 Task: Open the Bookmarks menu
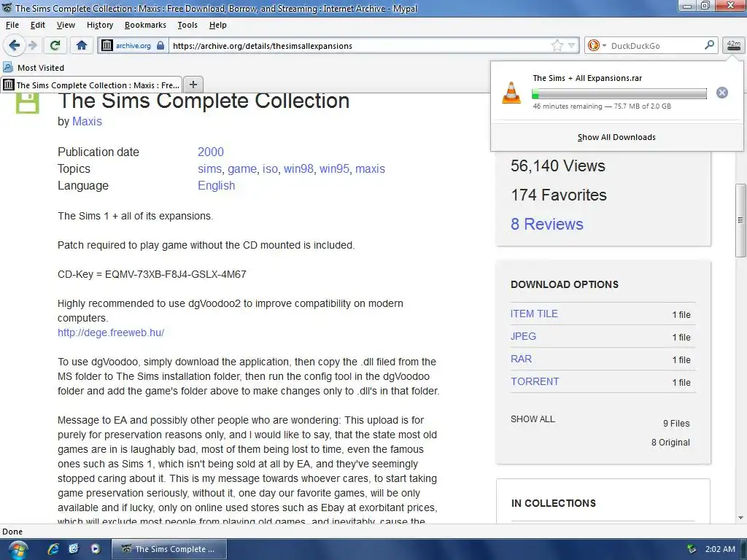(x=145, y=25)
